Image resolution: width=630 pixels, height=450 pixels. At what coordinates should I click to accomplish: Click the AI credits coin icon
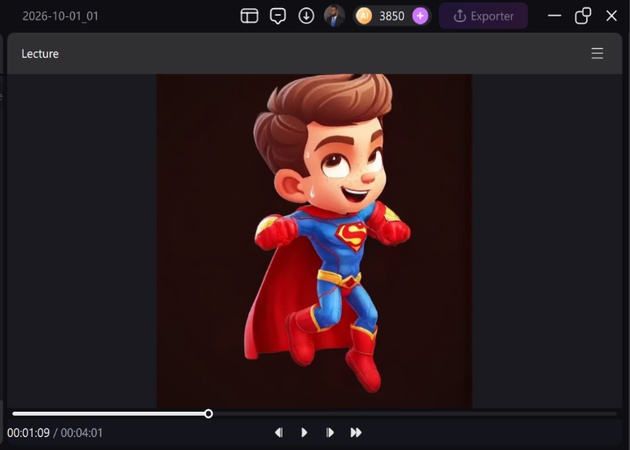[x=364, y=16]
